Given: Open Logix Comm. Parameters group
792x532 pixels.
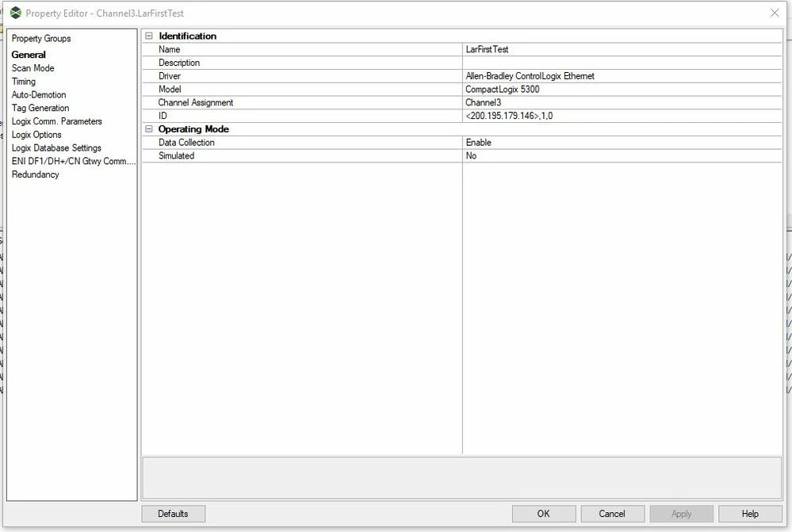Looking at the screenshot, I should pos(56,121).
